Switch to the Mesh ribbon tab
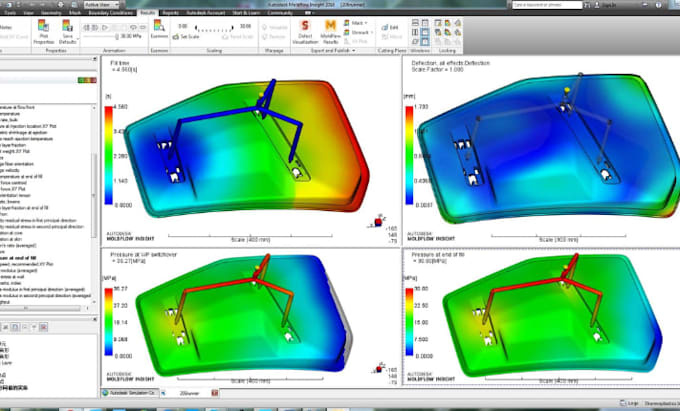The height and width of the screenshot is (411, 680). [x=75, y=13]
